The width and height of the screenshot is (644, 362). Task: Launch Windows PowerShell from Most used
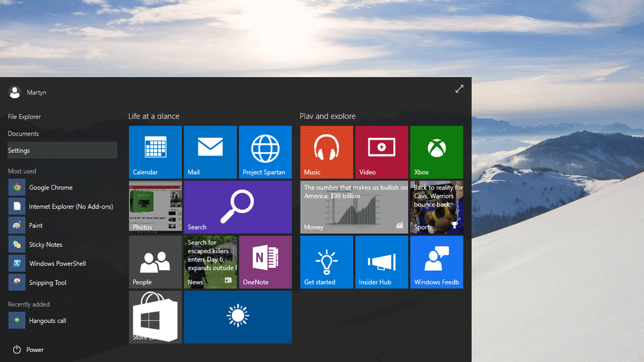tap(62, 264)
